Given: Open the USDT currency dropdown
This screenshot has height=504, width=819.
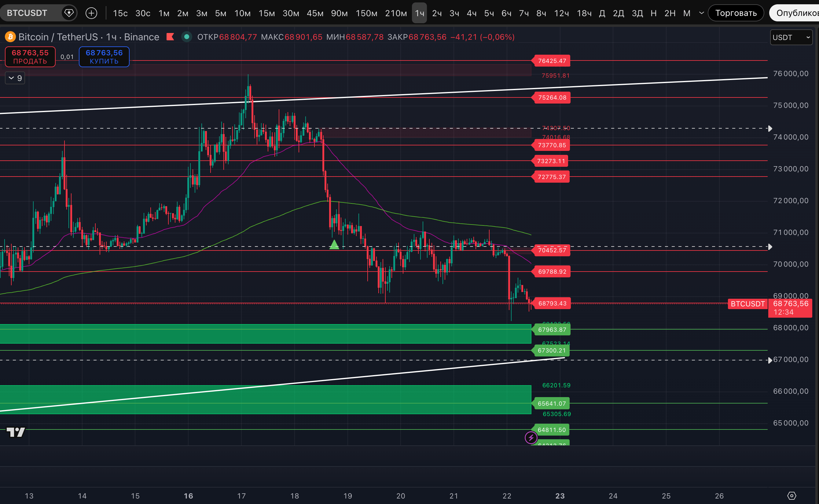Looking at the screenshot, I should pyautogui.click(x=791, y=37).
